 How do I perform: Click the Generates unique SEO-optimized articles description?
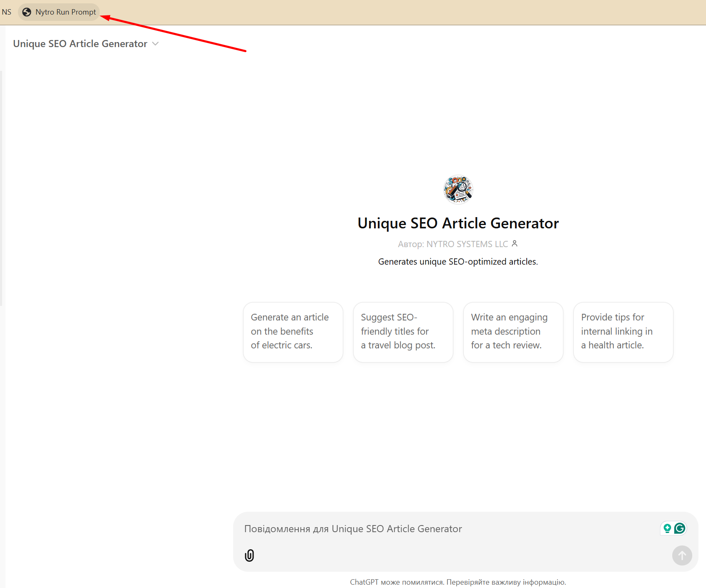click(458, 262)
